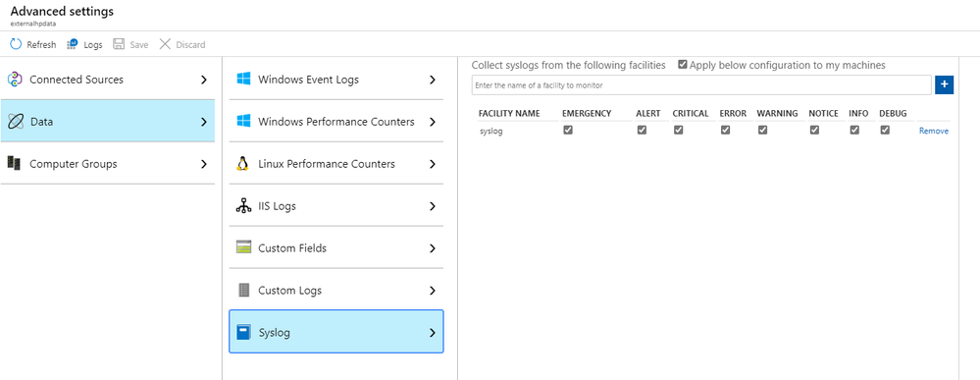980x380 pixels.
Task: Click the Refresh icon in toolbar
Action: click(17, 44)
